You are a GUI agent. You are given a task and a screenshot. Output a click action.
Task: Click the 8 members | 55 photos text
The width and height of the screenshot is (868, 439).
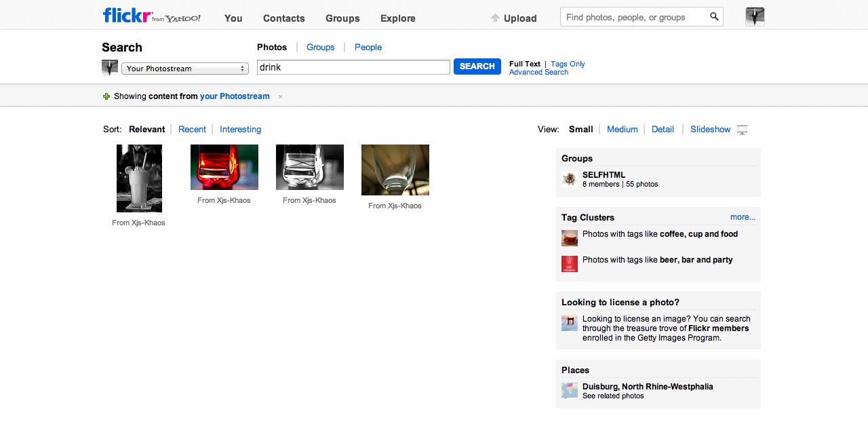pyautogui.click(x=620, y=184)
